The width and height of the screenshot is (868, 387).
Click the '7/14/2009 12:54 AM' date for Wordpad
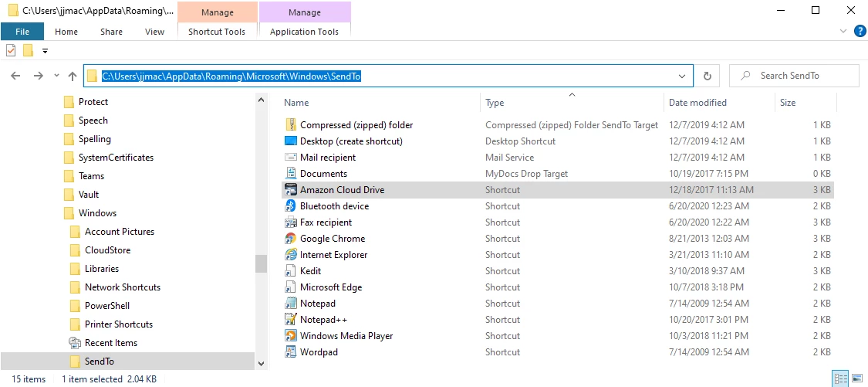click(709, 352)
